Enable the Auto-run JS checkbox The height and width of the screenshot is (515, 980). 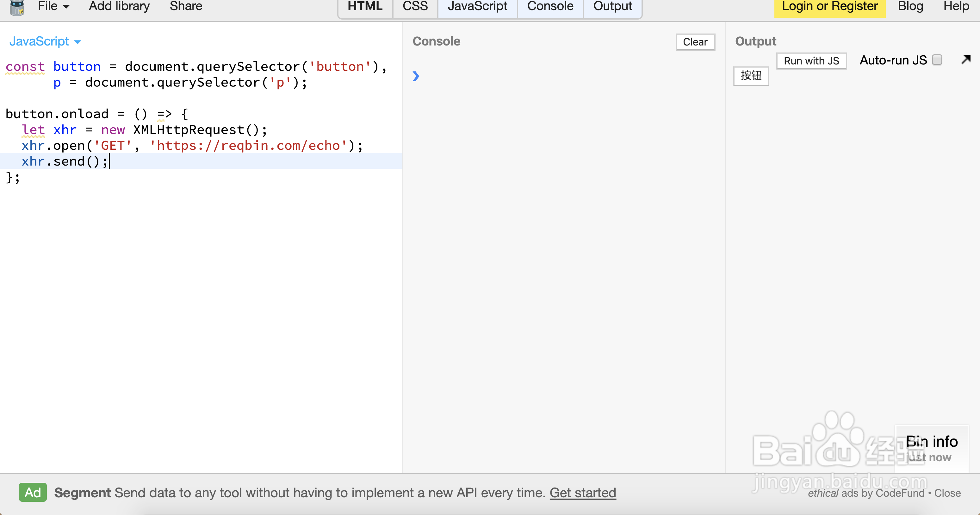coord(937,60)
